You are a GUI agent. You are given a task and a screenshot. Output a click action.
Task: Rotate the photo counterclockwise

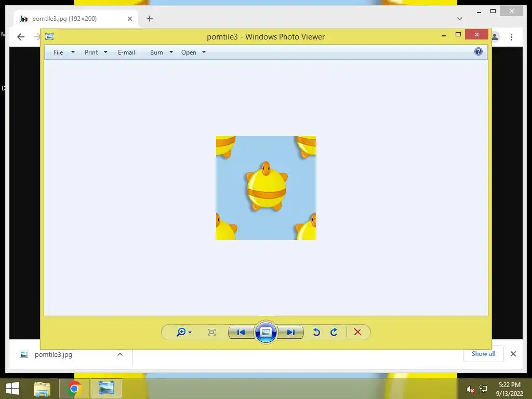pyautogui.click(x=316, y=332)
